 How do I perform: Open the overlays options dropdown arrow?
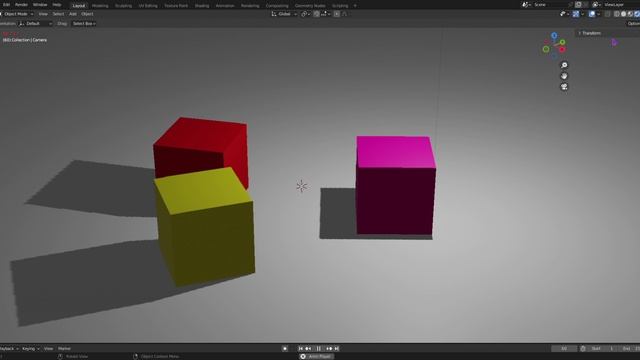tap(598, 14)
